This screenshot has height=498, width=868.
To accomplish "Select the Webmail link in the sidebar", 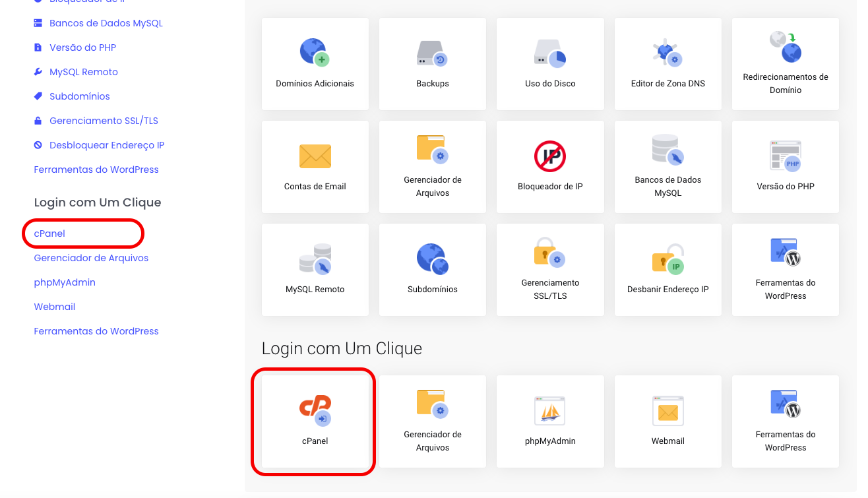I will [55, 307].
